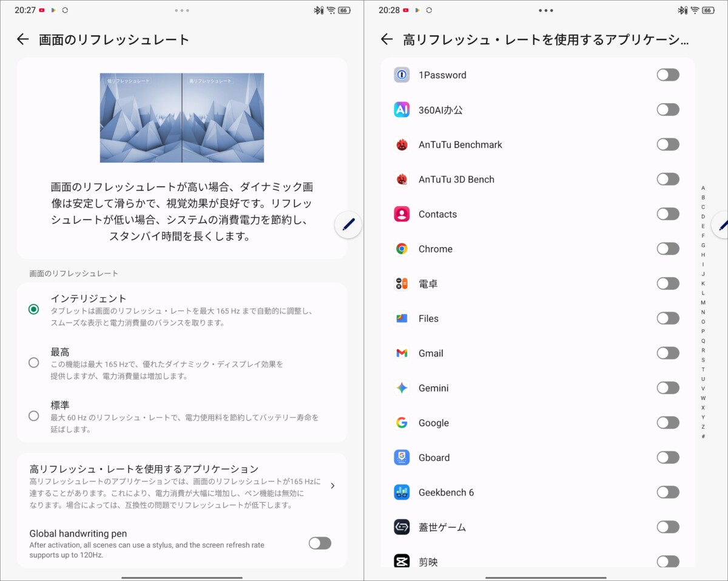This screenshot has height=581, width=728.
Task: Tap the Chrome app icon
Action: pos(402,249)
